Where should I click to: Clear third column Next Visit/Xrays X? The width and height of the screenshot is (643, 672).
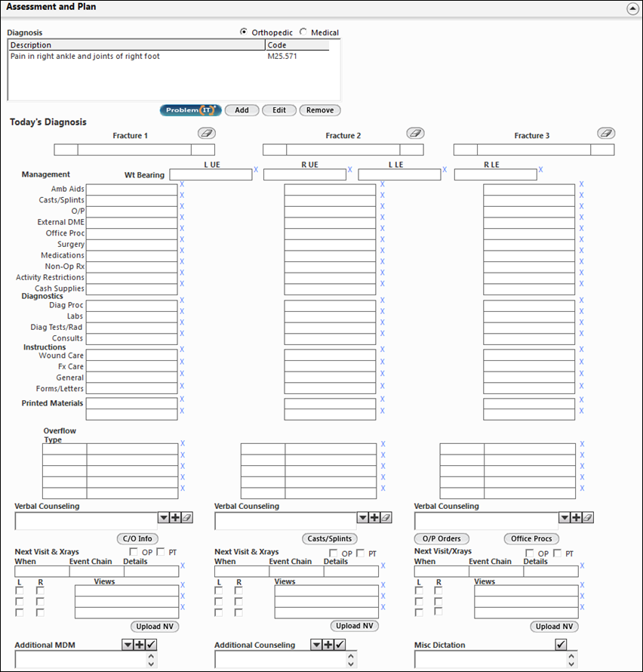click(582, 566)
